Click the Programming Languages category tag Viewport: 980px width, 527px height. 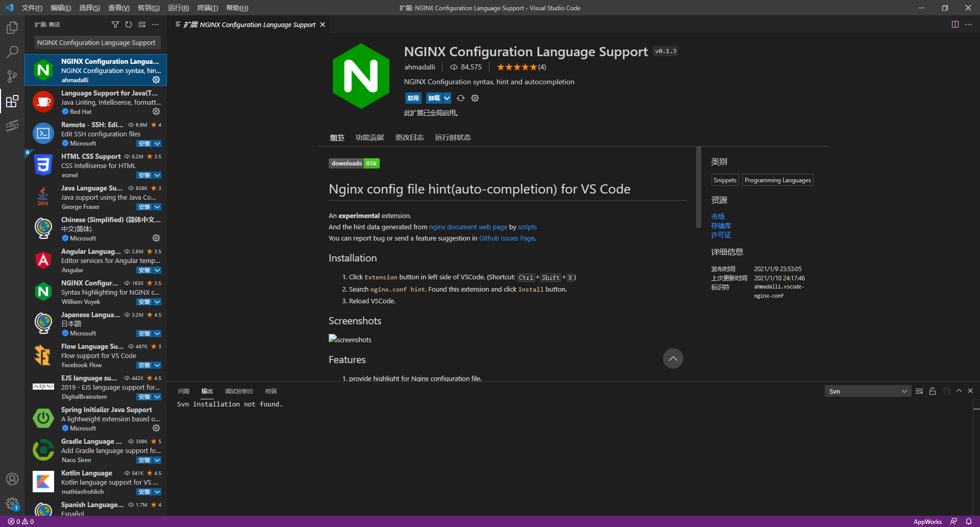tap(777, 180)
